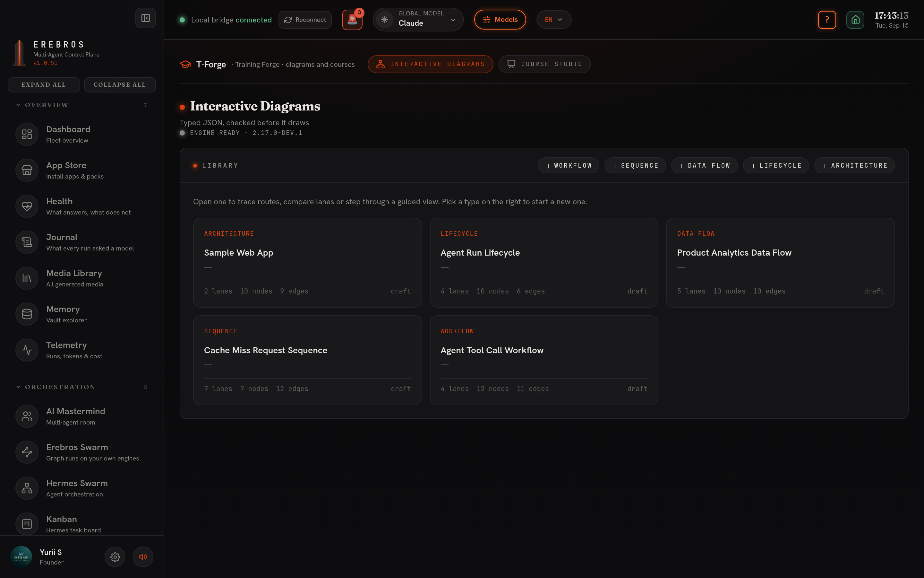Click the orange help question mark icon

point(827,20)
